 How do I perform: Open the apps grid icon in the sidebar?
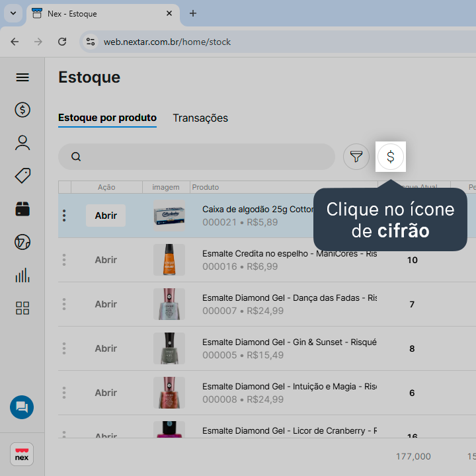coord(22,308)
